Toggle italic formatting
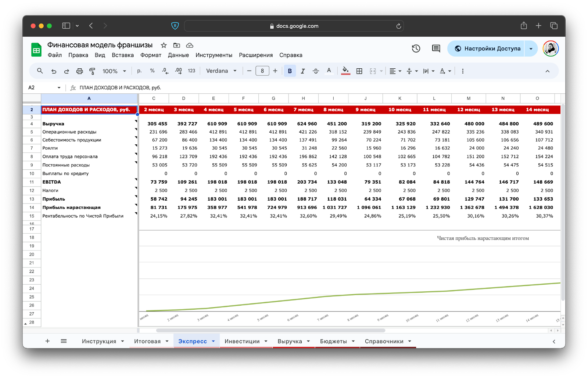This screenshot has width=588, height=378. (x=303, y=71)
